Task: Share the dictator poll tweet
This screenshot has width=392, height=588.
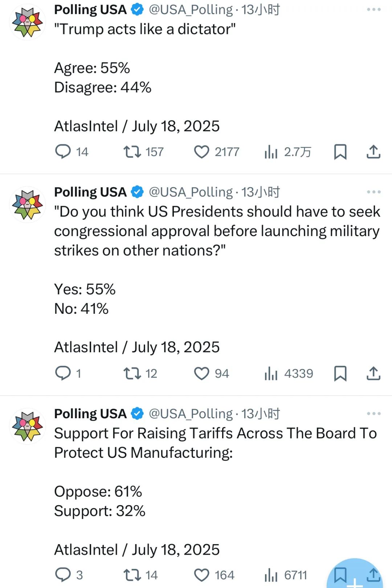Action: (x=373, y=152)
